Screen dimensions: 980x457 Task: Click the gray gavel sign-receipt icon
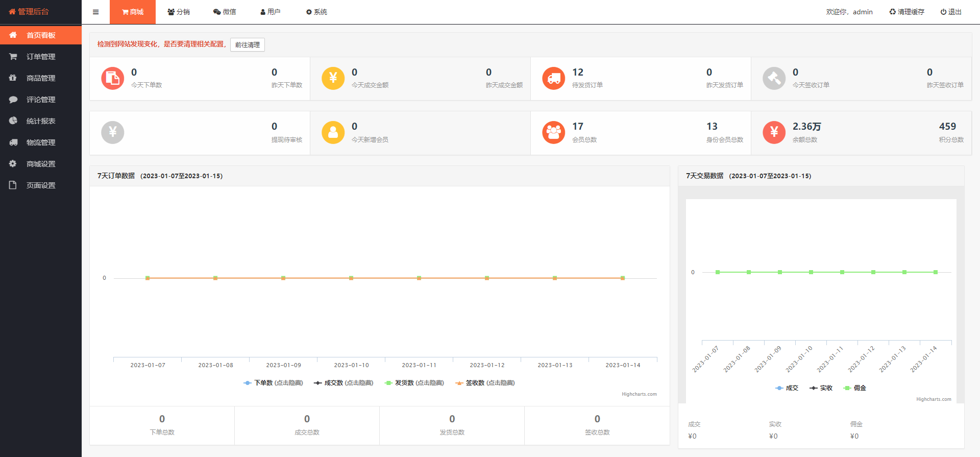pyautogui.click(x=774, y=78)
